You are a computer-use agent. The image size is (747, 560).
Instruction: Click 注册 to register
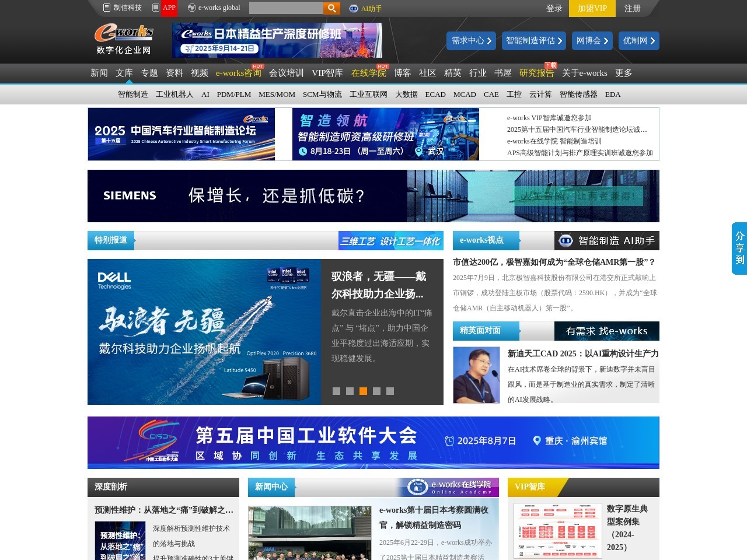coord(633,8)
